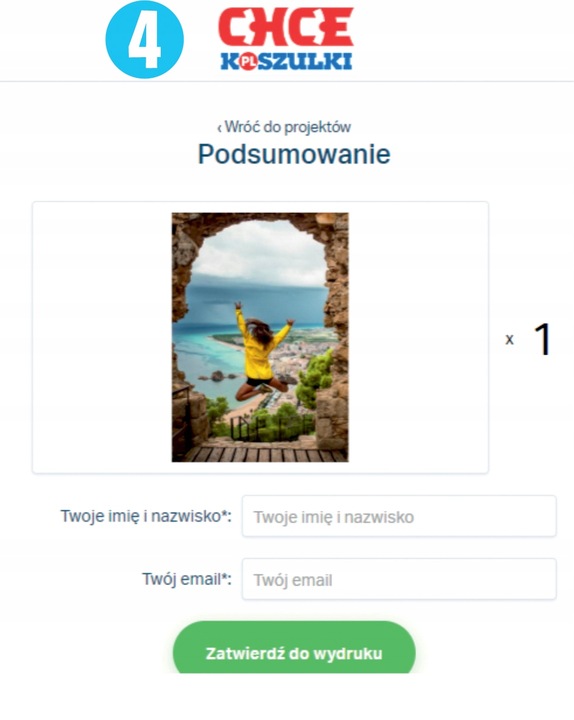The height and width of the screenshot is (720, 574).
Task: Click the red PL badge in logo
Action: click(x=248, y=62)
